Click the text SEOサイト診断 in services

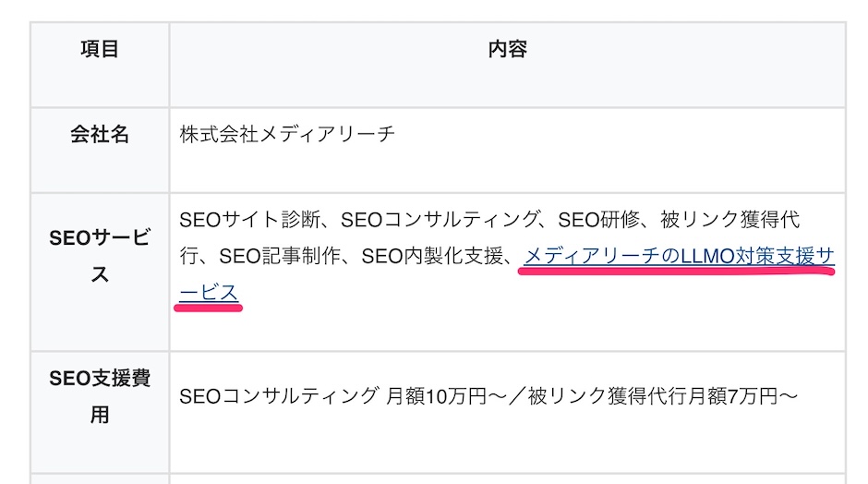(249, 220)
